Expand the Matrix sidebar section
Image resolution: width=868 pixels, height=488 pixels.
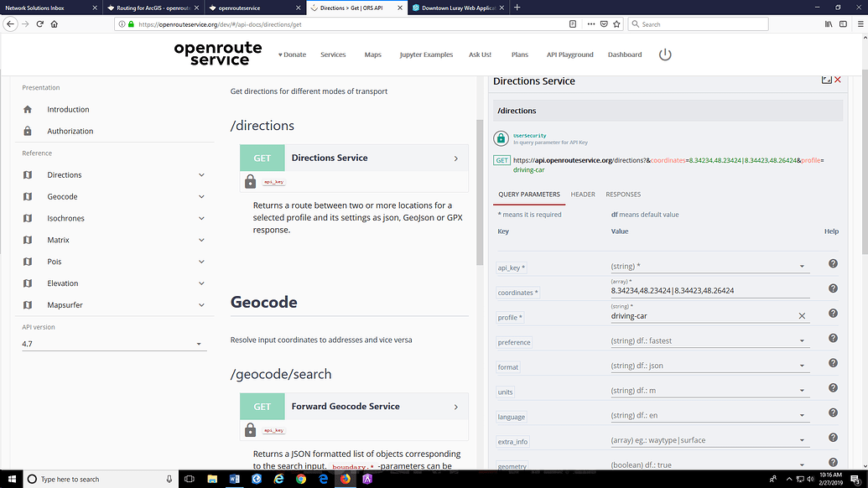click(x=201, y=240)
